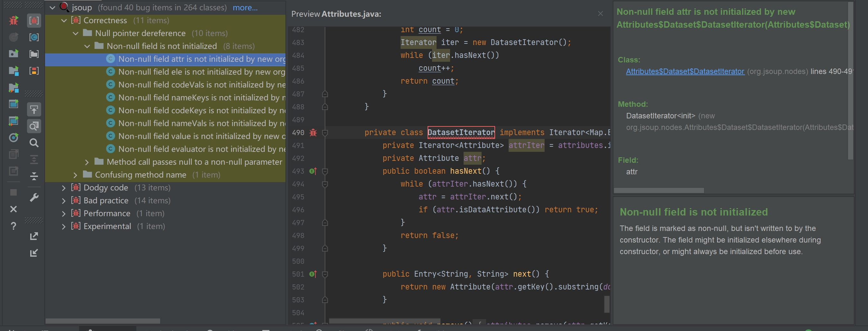The width and height of the screenshot is (868, 331).
Task: Fold the DatasetIterator class at line 490
Action: pyautogui.click(x=325, y=133)
